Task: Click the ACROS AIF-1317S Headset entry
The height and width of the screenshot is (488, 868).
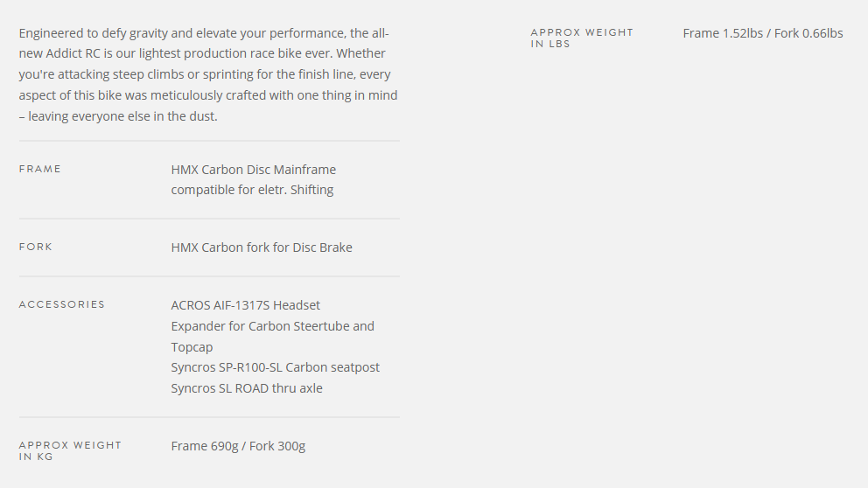Action: (246, 305)
